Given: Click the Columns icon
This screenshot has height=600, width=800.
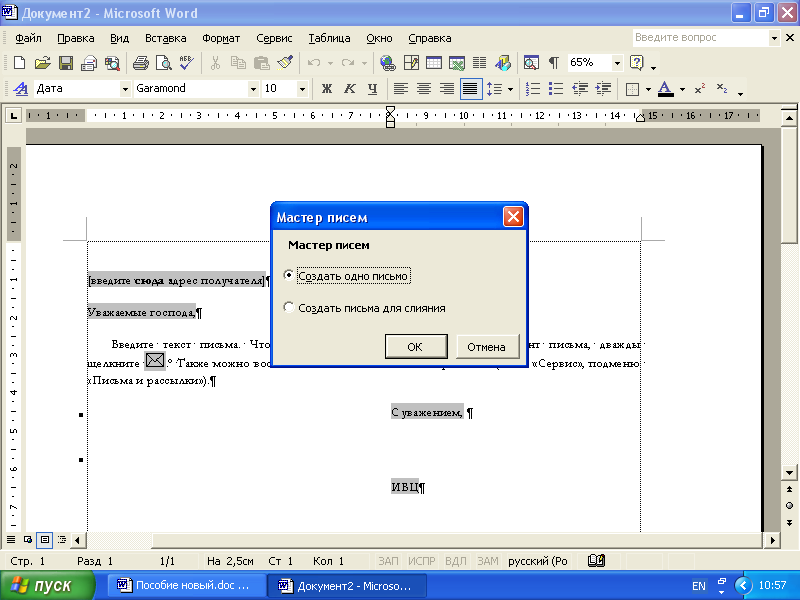Looking at the screenshot, I should [480, 63].
